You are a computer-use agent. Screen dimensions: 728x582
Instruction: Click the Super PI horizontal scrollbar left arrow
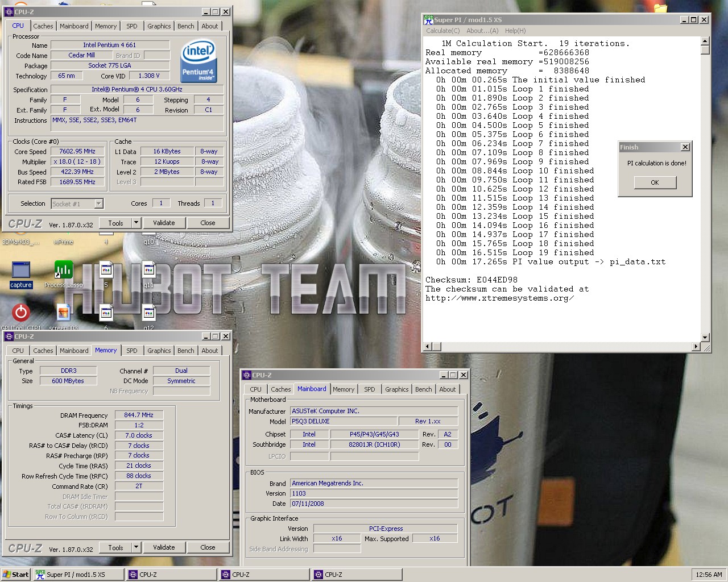click(428, 346)
